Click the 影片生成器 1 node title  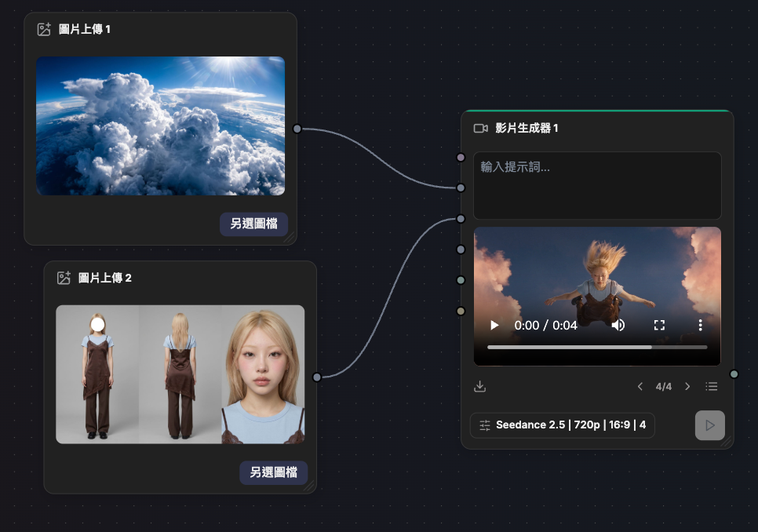(527, 128)
